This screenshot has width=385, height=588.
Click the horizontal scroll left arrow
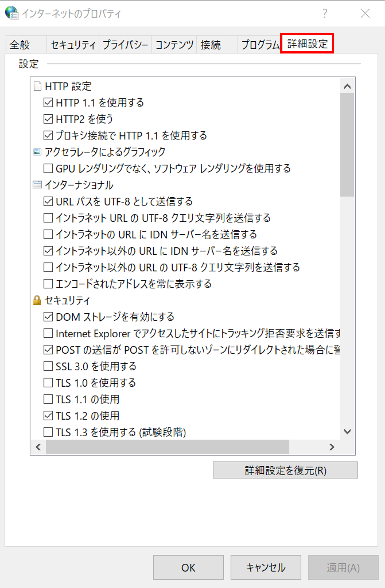pos(38,447)
